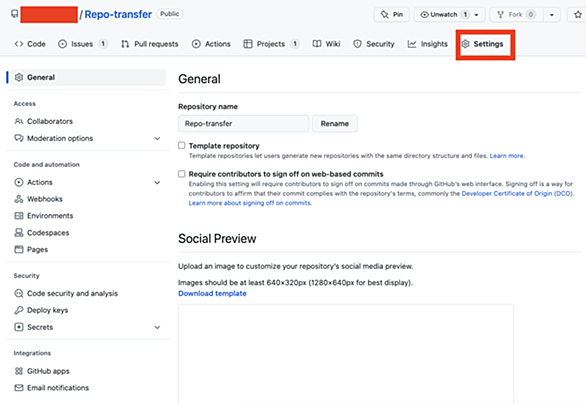This screenshot has width=586, height=404.
Task: Click the Pull requests branch icon
Action: (x=125, y=44)
